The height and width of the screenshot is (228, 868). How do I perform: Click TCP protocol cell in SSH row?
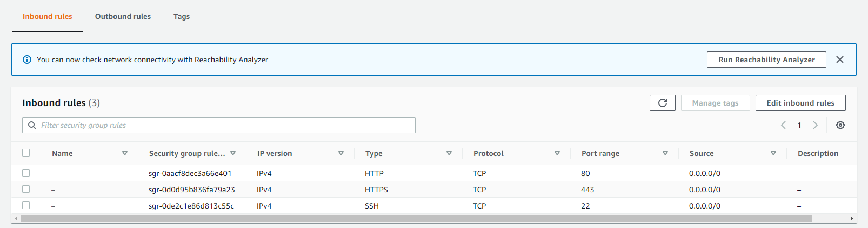click(x=479, y=206)
